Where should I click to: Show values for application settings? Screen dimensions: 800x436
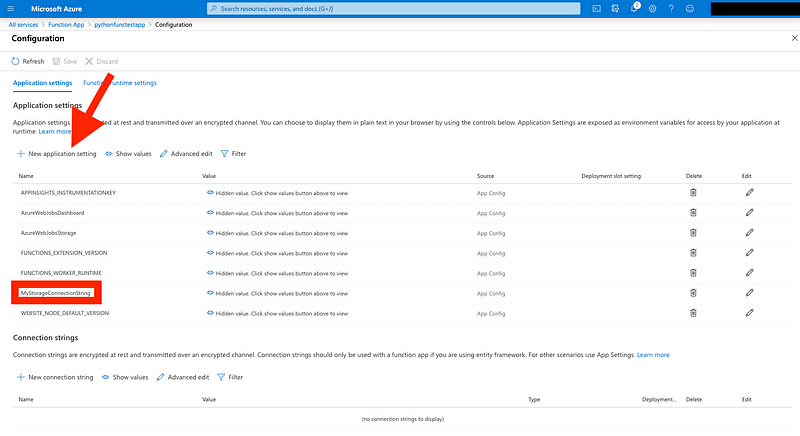pyautogui.click(x=128, y=154)
